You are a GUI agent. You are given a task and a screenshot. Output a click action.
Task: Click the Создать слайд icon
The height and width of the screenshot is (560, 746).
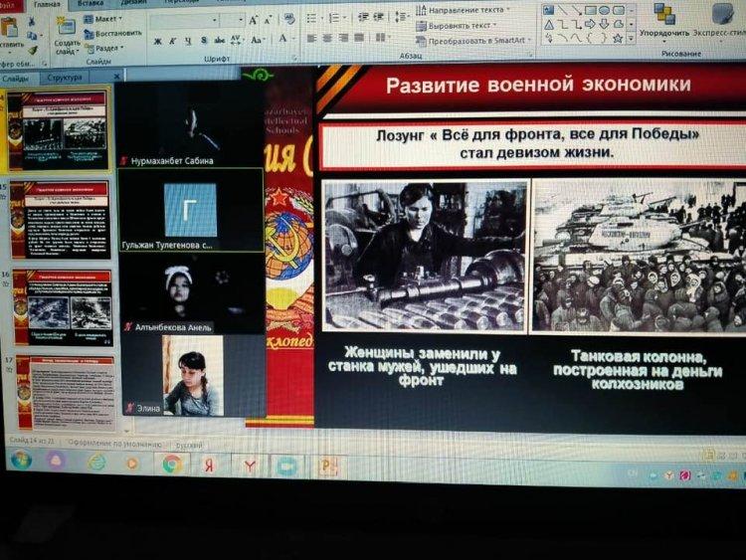[67, 27]
